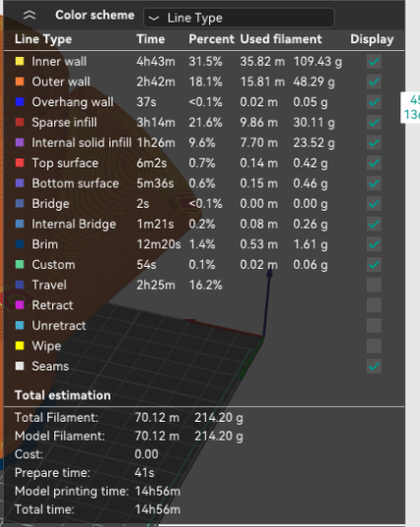
Task: Click the yellow Wipe color square
Action: 20,345
